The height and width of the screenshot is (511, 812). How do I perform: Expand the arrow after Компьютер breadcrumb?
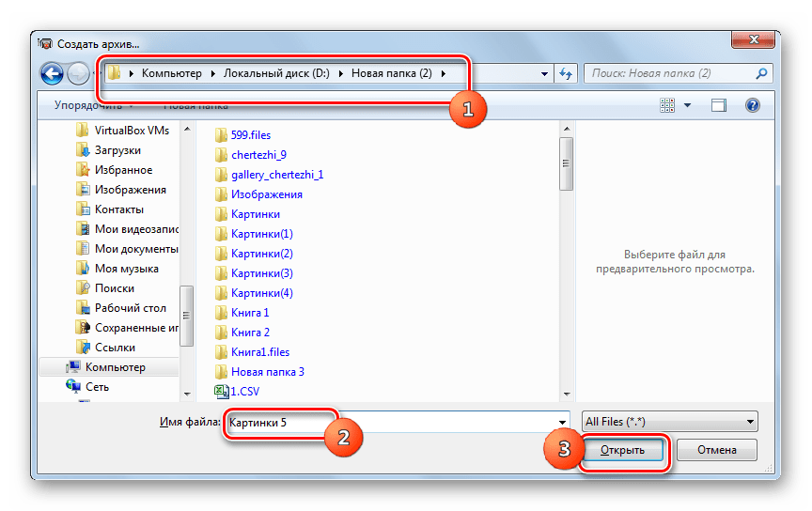pyautogui.click(x=212, y=74)
